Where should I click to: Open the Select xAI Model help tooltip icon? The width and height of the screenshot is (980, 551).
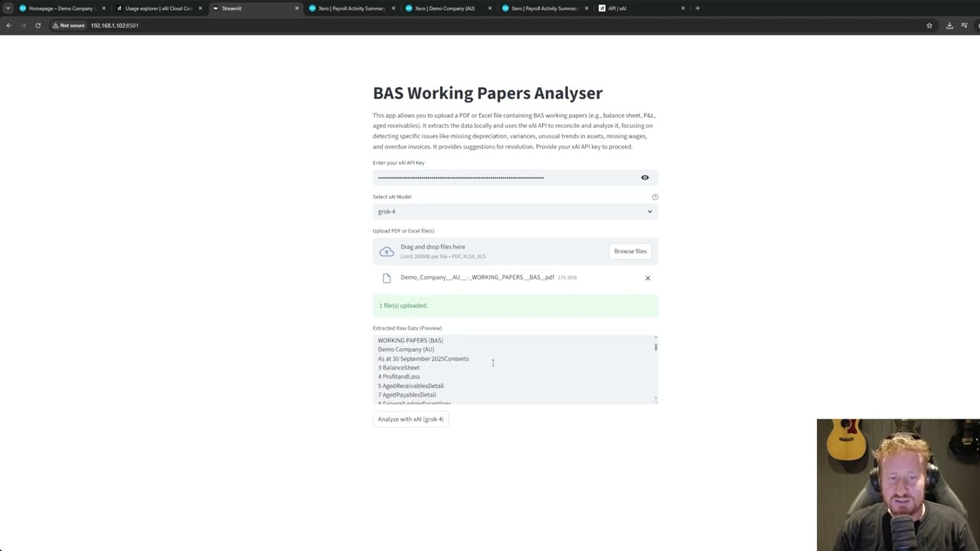point(655,197)
